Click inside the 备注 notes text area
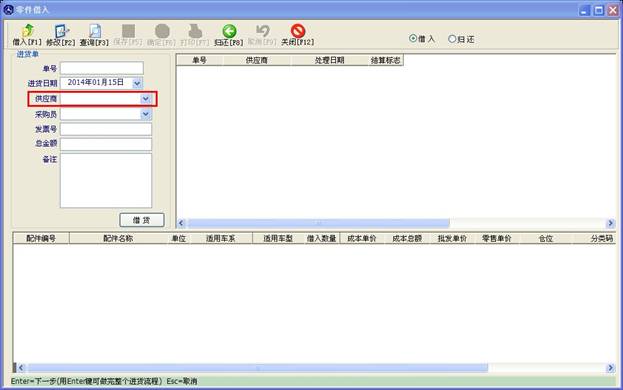623x390 pixels. [106, 180]
